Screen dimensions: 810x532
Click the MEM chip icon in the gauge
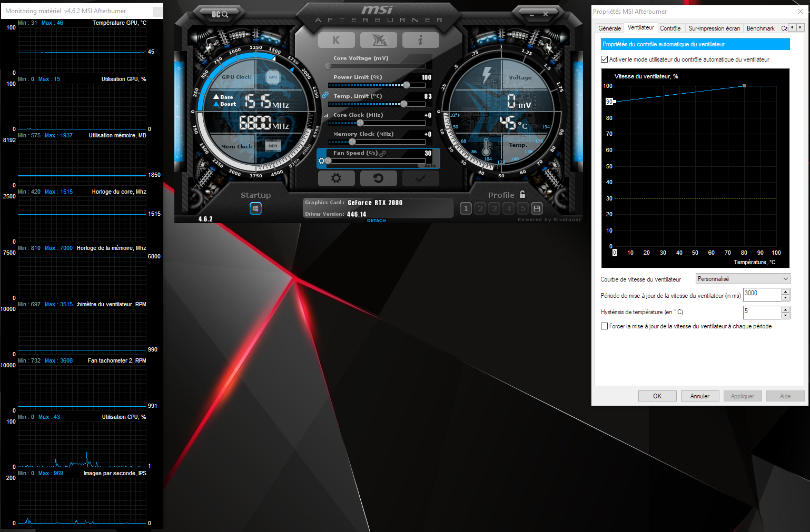pyautogui.click(x=273, y=146)
